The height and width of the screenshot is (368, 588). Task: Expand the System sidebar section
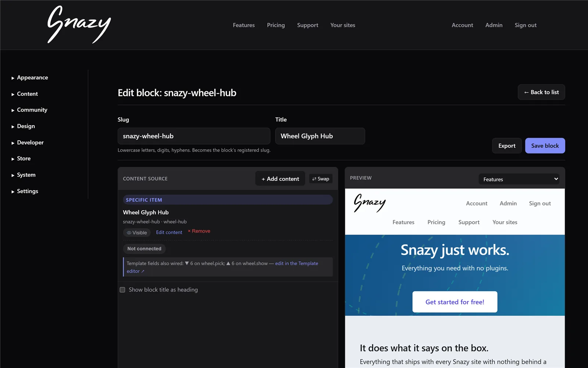click(x=24, y=175)
